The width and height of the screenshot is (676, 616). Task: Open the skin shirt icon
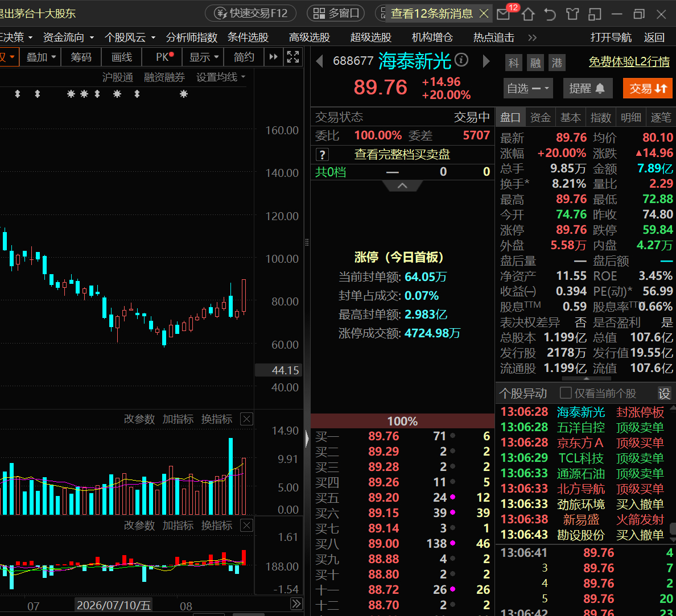tap(572, 14)
